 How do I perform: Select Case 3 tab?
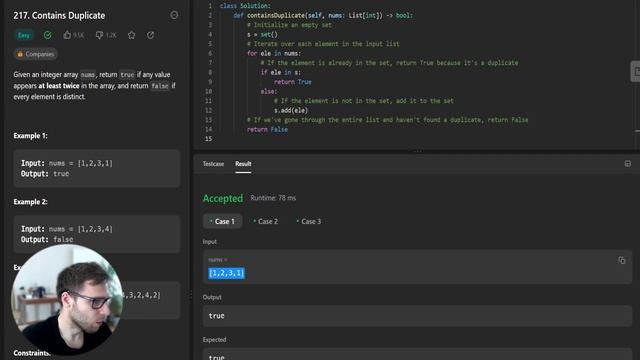[309, 221]
